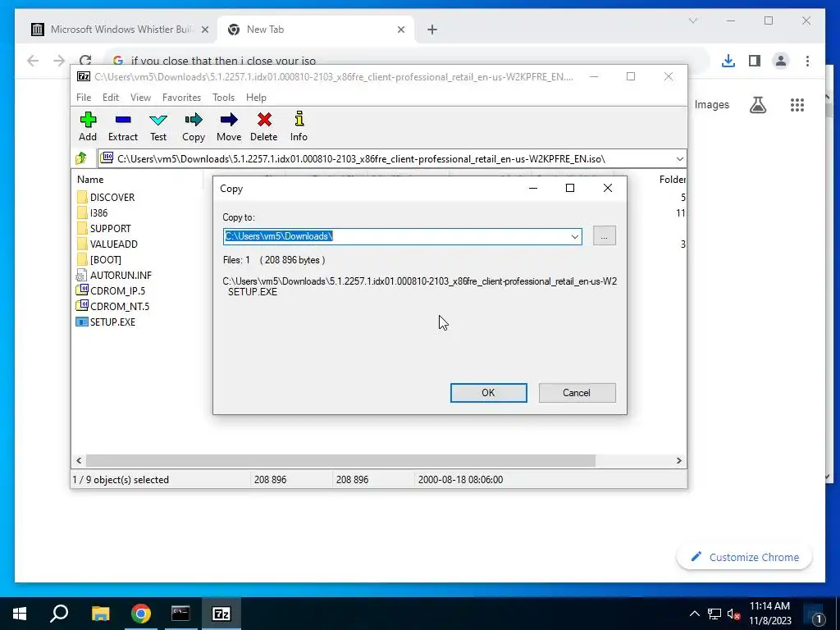Image resolution: width=840 pixels, height=630 pixels.
Task: Confirm the copy with OK
Action: [x=489, y=393]
